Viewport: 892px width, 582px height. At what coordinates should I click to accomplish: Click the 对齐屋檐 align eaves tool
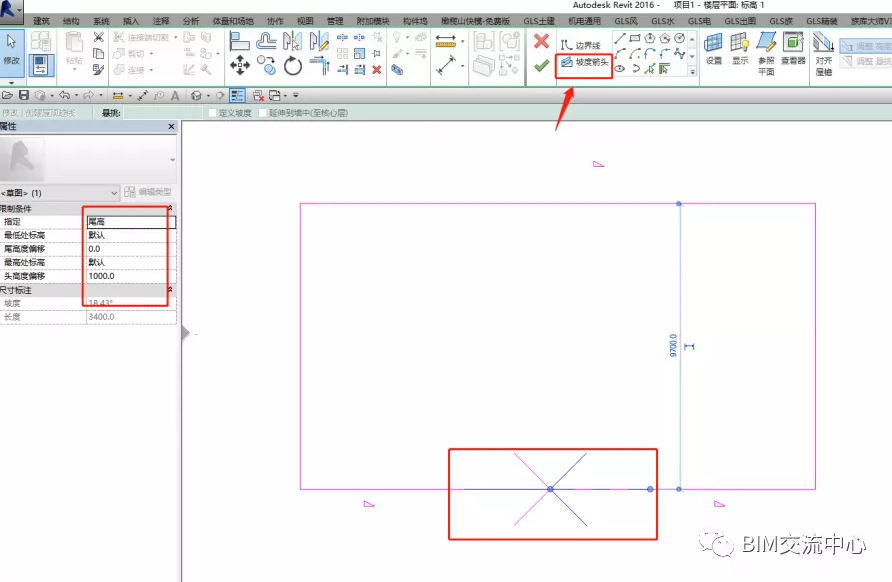(824, 54)
